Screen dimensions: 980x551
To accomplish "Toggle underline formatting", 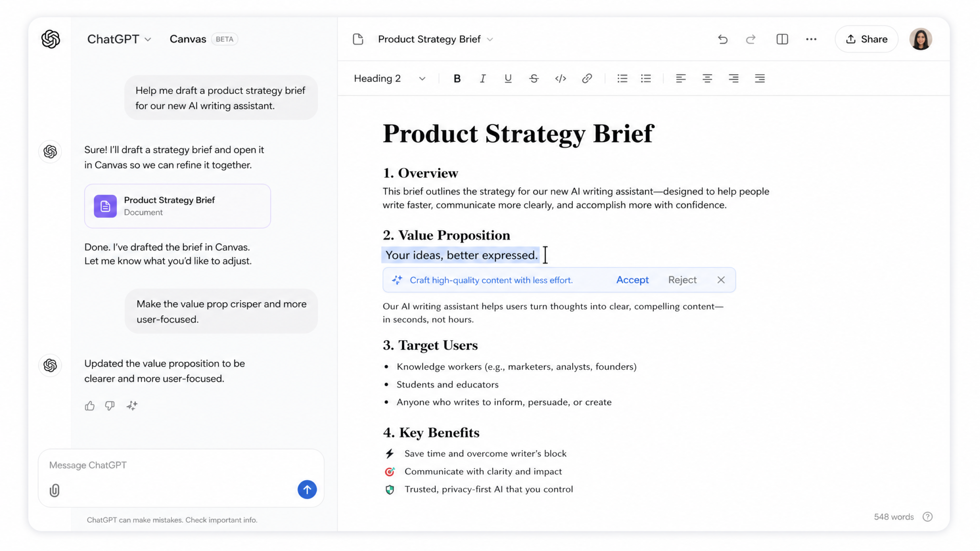I will point(508,78).
